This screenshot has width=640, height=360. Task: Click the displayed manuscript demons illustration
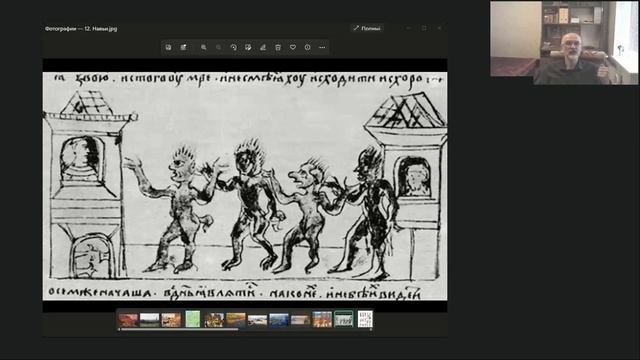coord(245,186)
